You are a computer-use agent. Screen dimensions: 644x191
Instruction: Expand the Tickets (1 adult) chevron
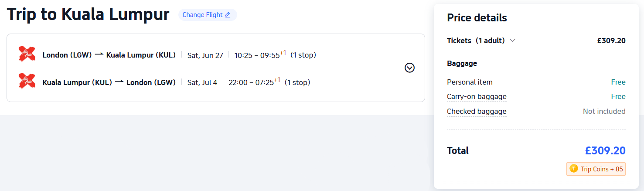click(x=513, y=41)
